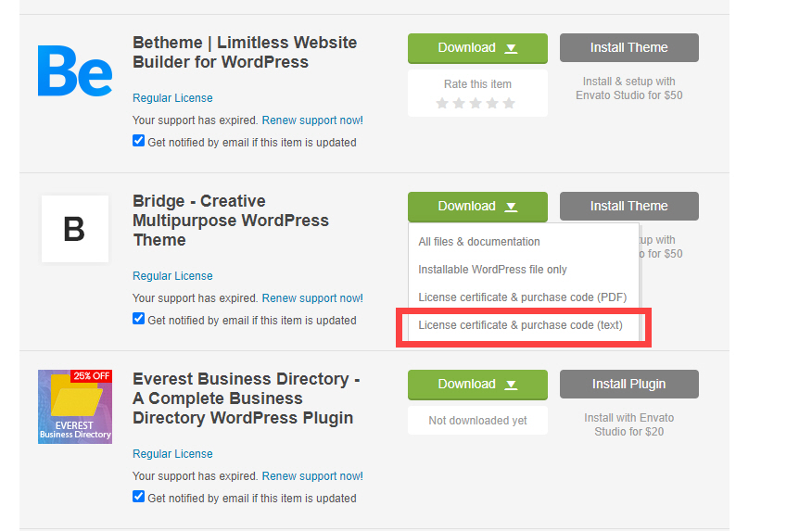Select Installable WordPress file only

click(x=492, y=270)
